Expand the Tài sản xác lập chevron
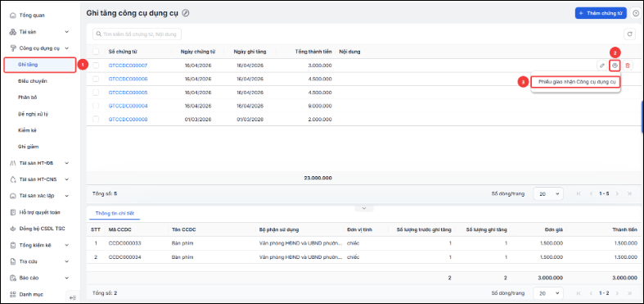644x304 pixels. (x=67, y=196)
